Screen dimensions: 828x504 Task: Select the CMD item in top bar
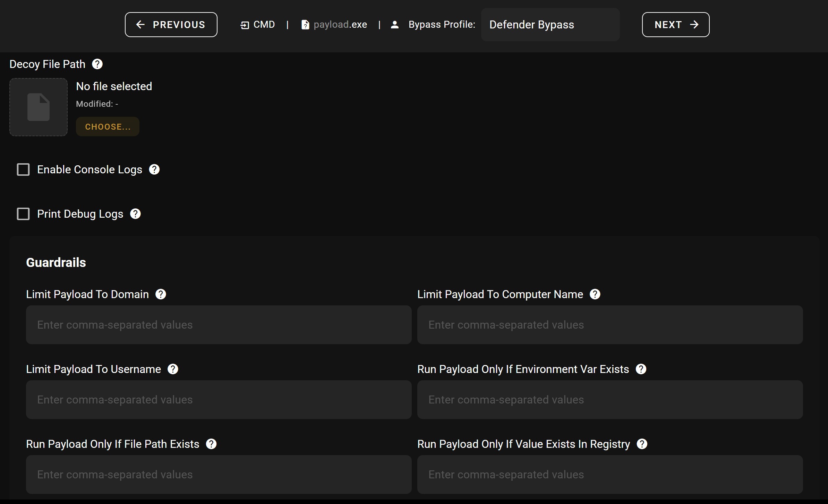258,25
